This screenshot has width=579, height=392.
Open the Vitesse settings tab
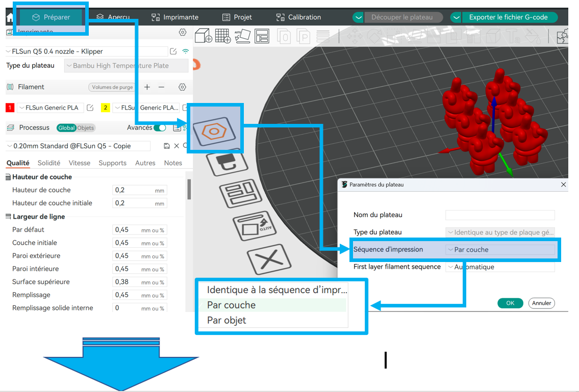click(80, 163)
